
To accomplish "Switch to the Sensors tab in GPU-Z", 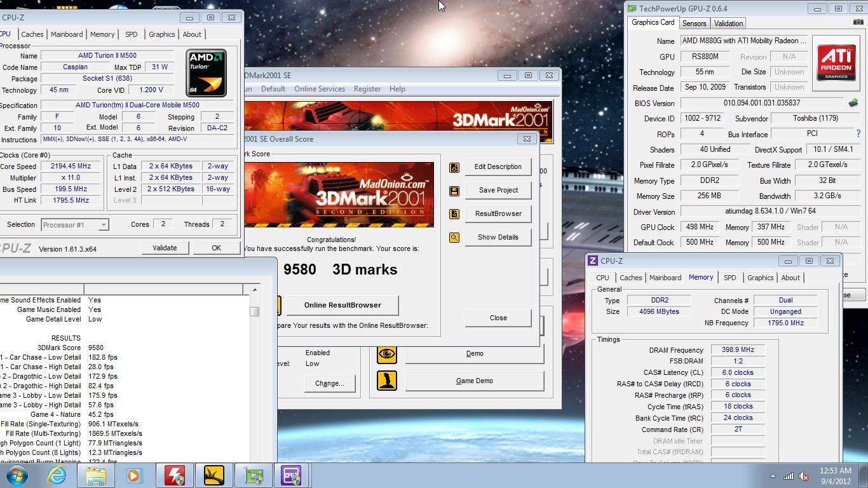I will click(694, 24).
